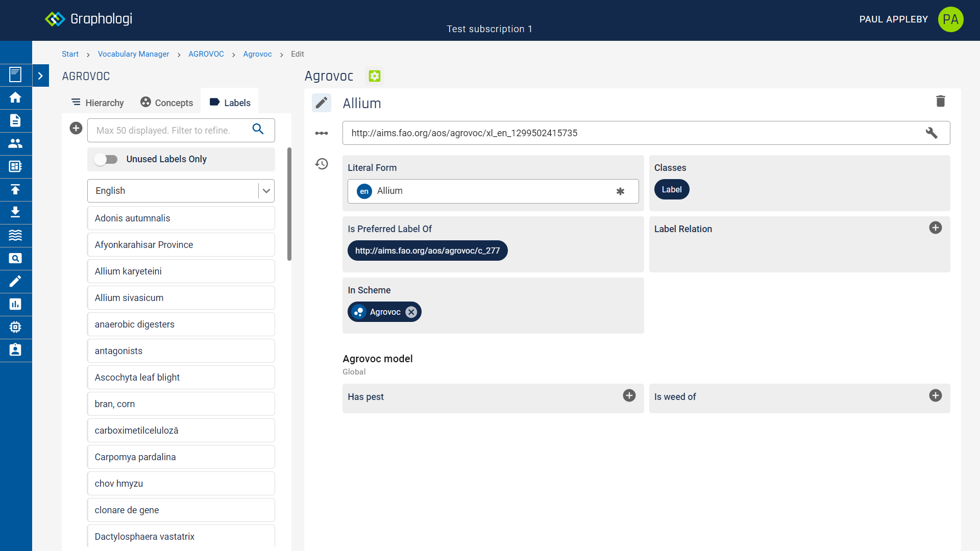Click the wrench icon in URI field

click(x=932, y=133)
